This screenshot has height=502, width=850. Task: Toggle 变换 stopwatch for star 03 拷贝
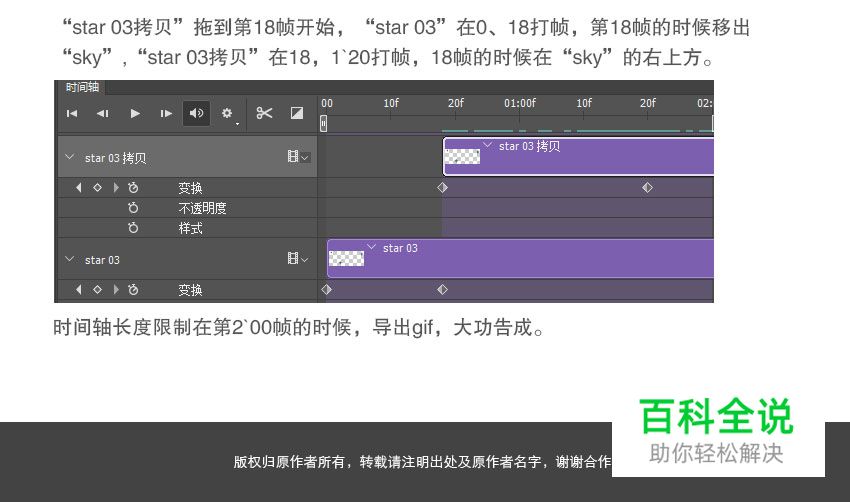point(133,188)
